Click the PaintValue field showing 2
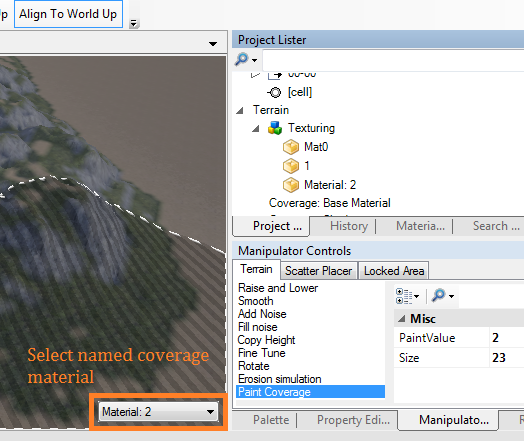The image size is (524, 441). [x=506, y=338]
